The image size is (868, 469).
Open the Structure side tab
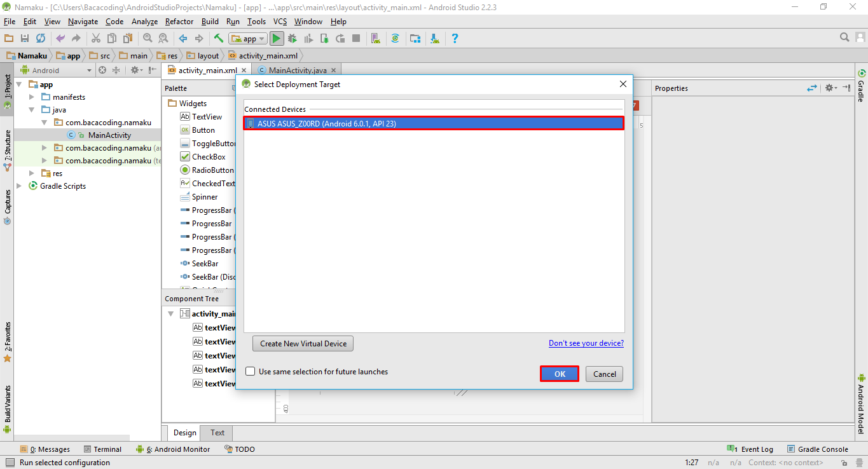pyautogui.click(x=7, y=151)
